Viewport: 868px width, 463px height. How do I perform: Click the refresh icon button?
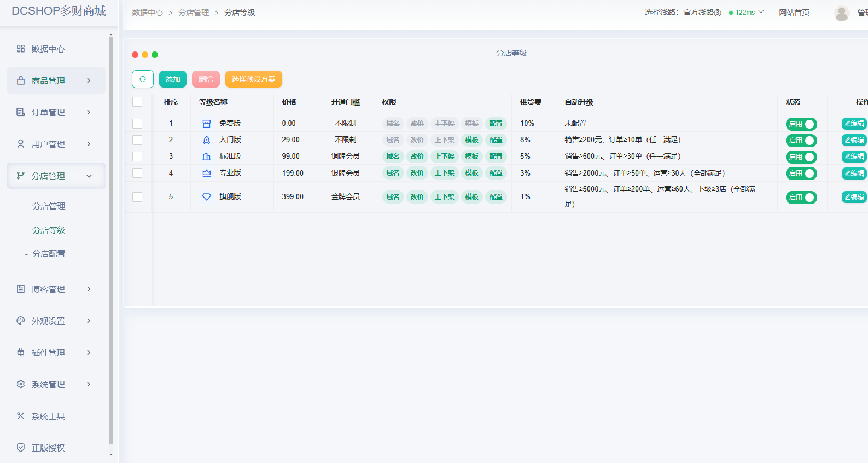pos(143,79)
